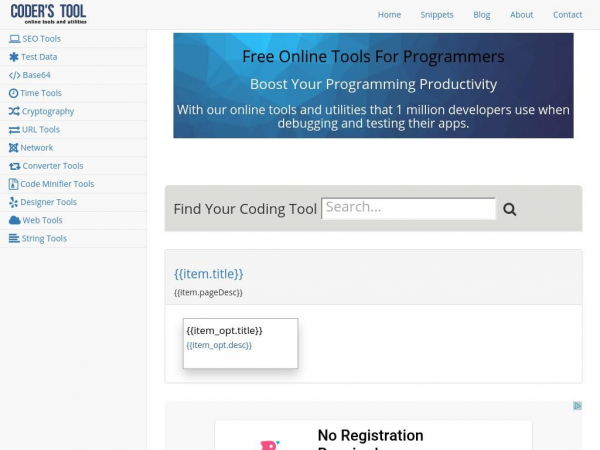
Task: Open the Blog nav link
Action: click(481, 15)
